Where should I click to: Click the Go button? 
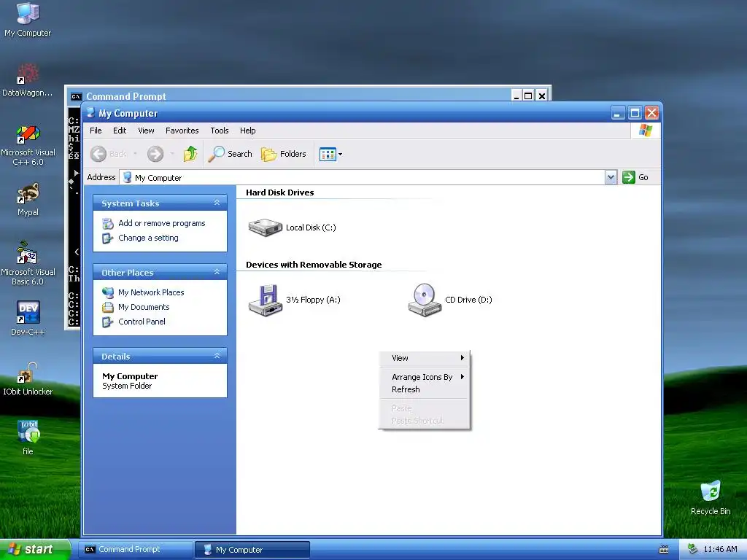tap(635, 177)
